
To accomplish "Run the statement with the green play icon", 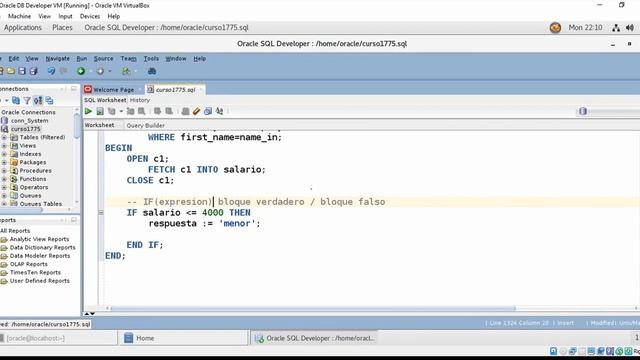I will coord(88,111).
